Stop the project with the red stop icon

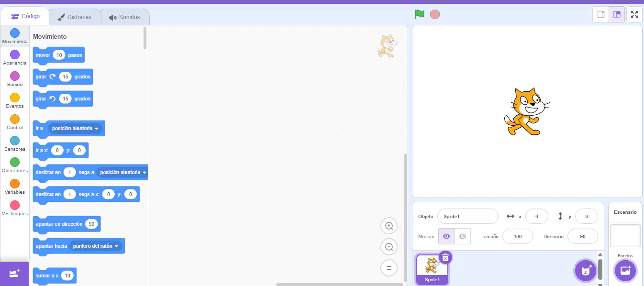434,14
